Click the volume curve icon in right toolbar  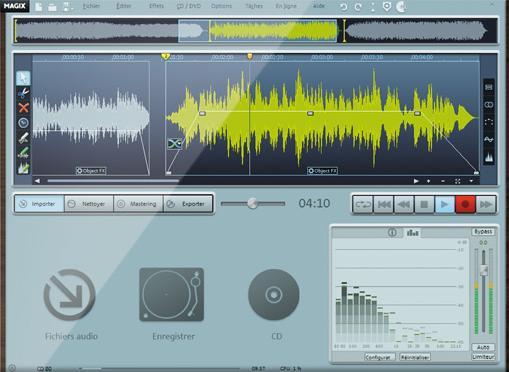click(489, 140)
